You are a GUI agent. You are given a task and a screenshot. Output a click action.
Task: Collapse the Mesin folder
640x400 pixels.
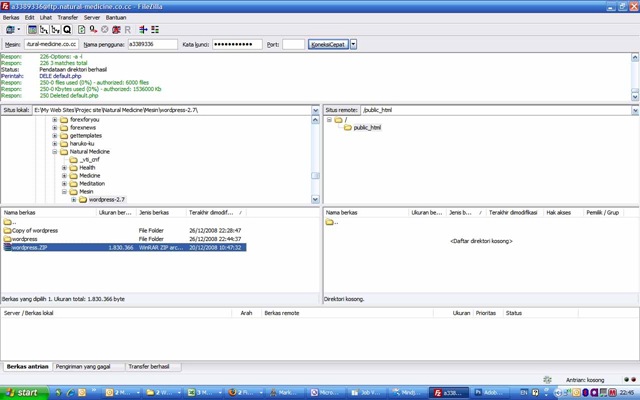(x=64, y=191)
